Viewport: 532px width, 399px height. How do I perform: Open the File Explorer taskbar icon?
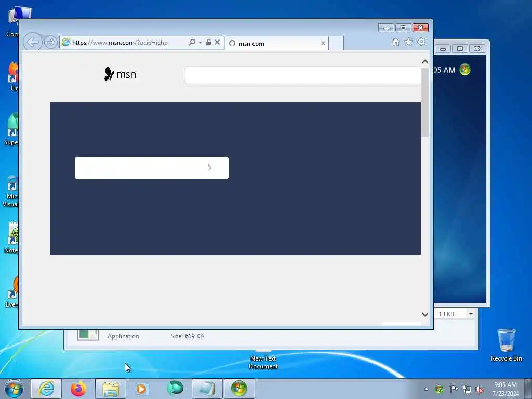(111, 389)
